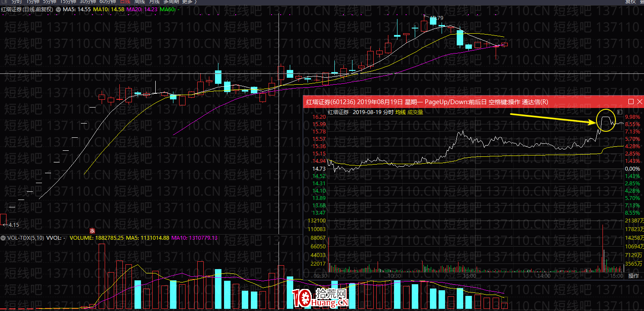Screen dimensions: 644x311
Task: Click the VOLUME: 1882785.25 readout
Action: pos(97,238)
